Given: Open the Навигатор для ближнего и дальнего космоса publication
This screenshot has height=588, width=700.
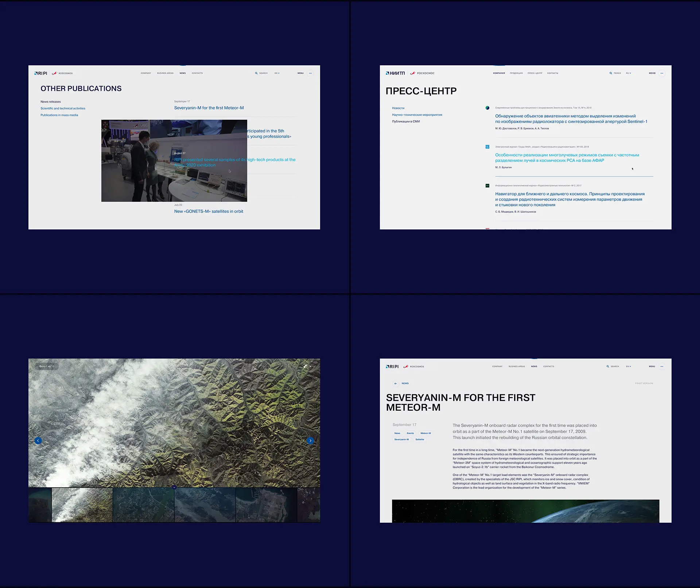Looking at the screenshot, I should [570, 200].
